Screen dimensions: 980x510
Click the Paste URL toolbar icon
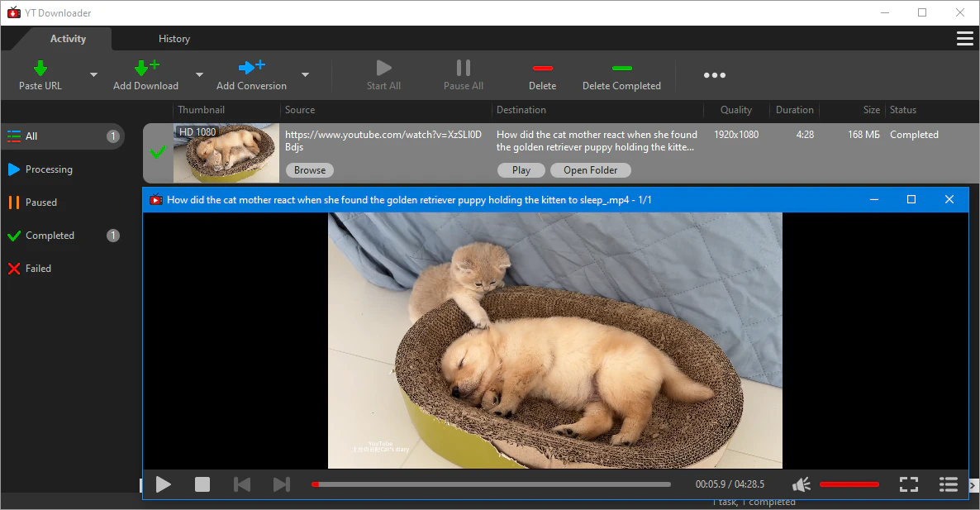40,69
